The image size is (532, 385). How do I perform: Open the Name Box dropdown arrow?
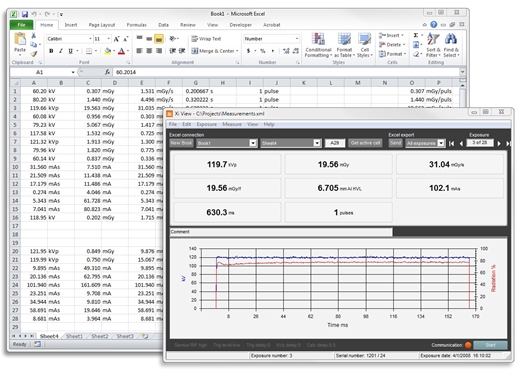(x=73, y=72)
